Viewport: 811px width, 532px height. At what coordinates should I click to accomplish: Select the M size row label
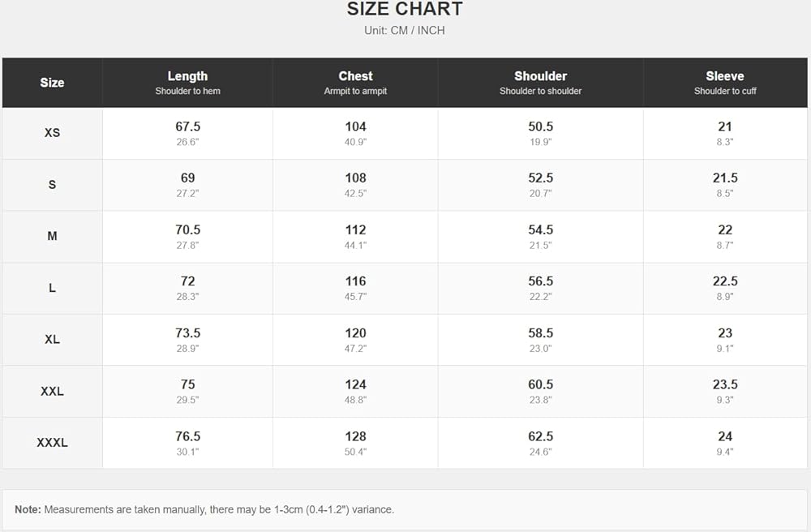[52, 236]
